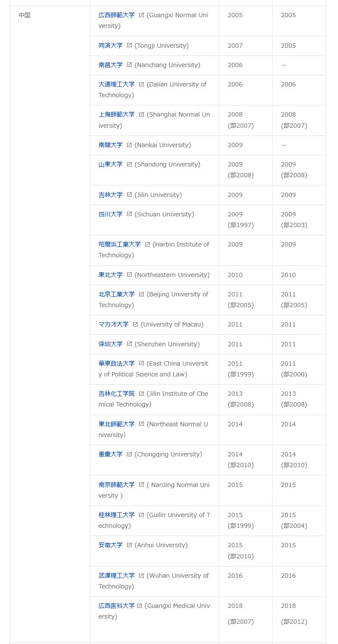Click the external-link icon next to 武漢理工大学
338x644 pixels.
tap(141, 576)
